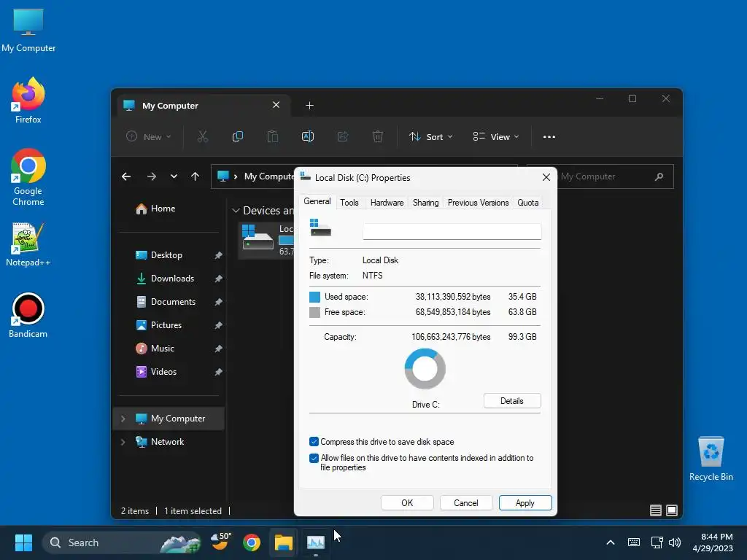The height and width of the screenshot is (560, 747).
Task: Open Bandicam desktop shortcut
Action: coord(28,315)
